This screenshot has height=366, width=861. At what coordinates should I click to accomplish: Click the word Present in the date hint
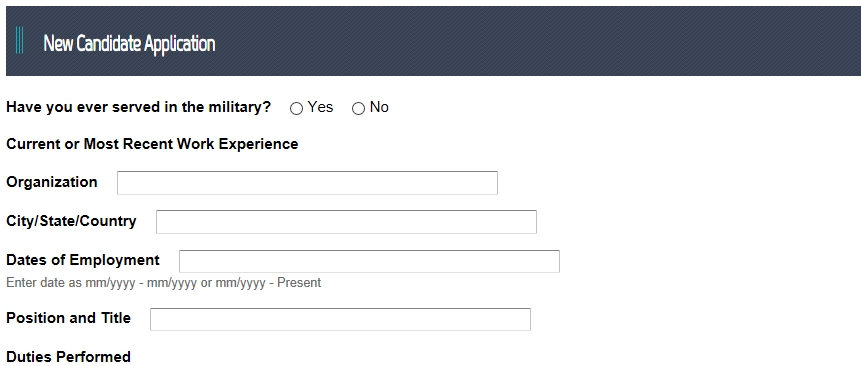[x=299, y=283]
